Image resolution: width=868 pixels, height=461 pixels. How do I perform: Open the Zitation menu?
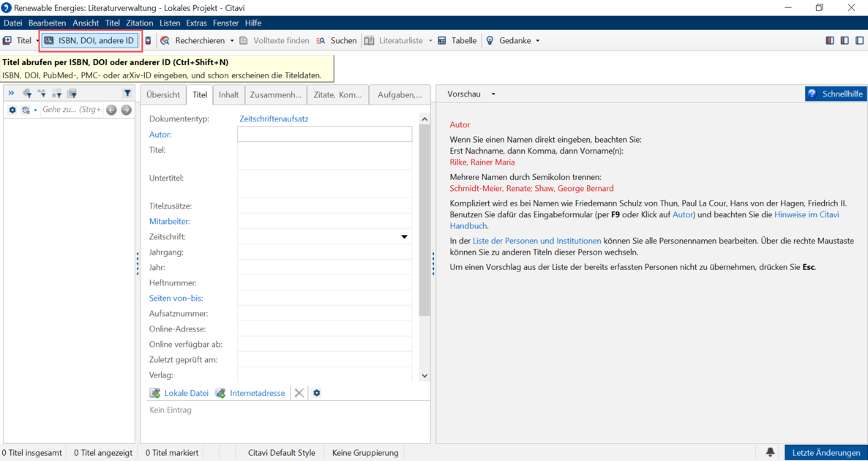(140, 23)
